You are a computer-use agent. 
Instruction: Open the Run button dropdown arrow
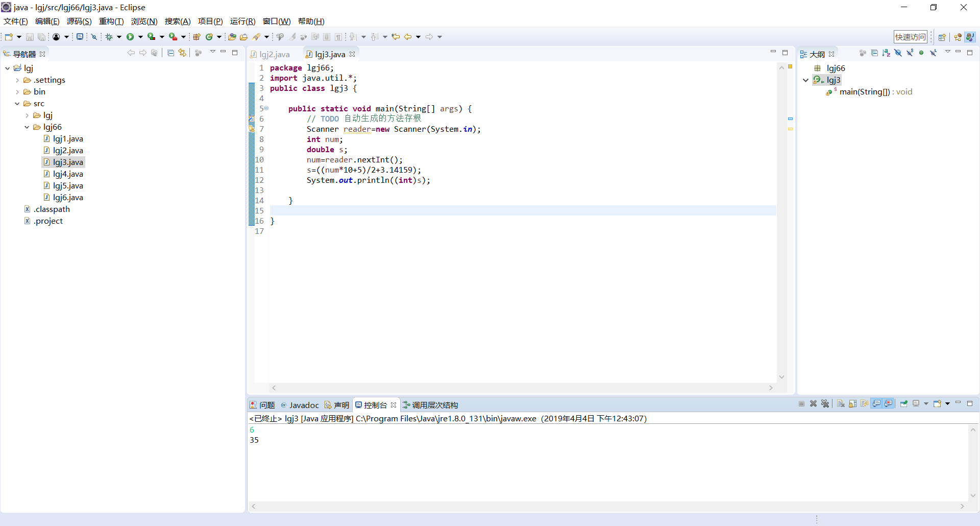pos(140,37)
